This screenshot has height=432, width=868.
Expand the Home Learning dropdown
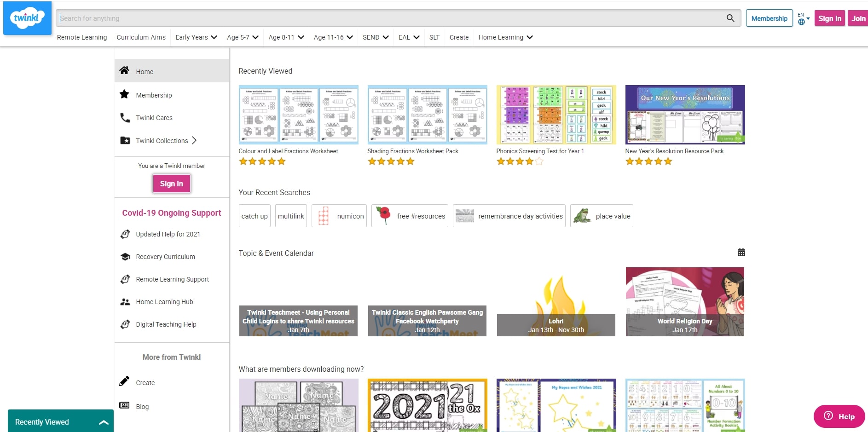(x=505, y=37)
